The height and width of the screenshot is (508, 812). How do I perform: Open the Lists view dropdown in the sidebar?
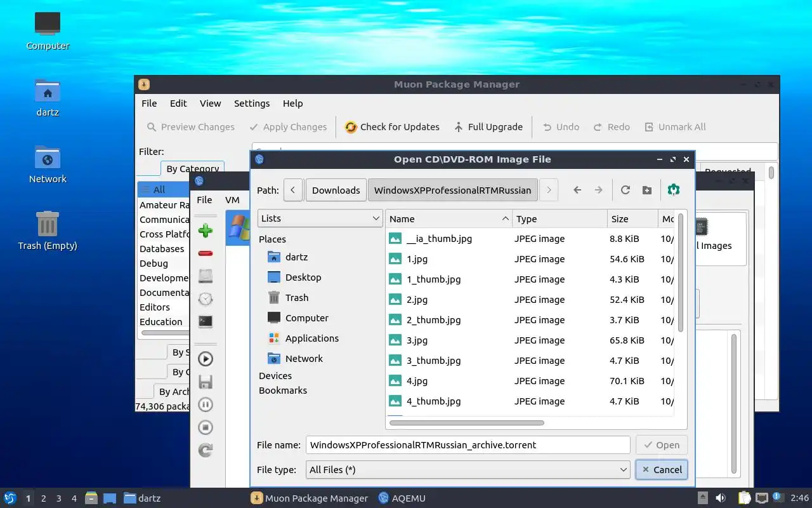pos(320,218)
